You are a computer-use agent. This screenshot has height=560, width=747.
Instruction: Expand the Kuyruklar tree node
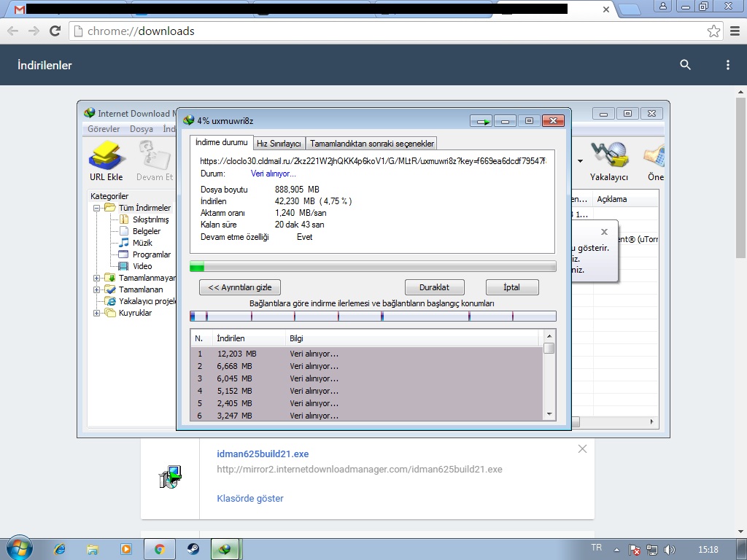point(97,313)
